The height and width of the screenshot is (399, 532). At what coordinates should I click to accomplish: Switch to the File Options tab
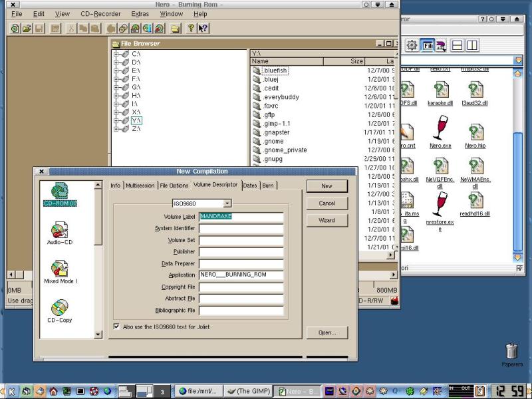(174, 186)
